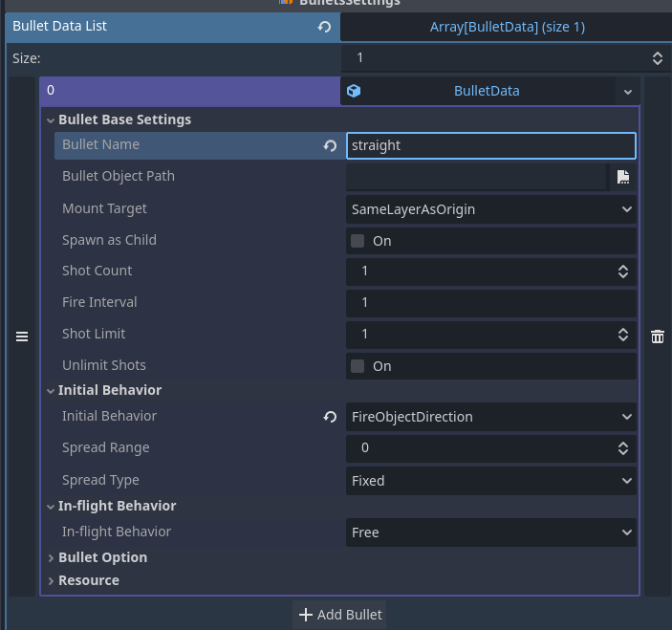Delete array element 0 with trash icon
This screenshot has width=672, height=630.
[x=658, y=337]
